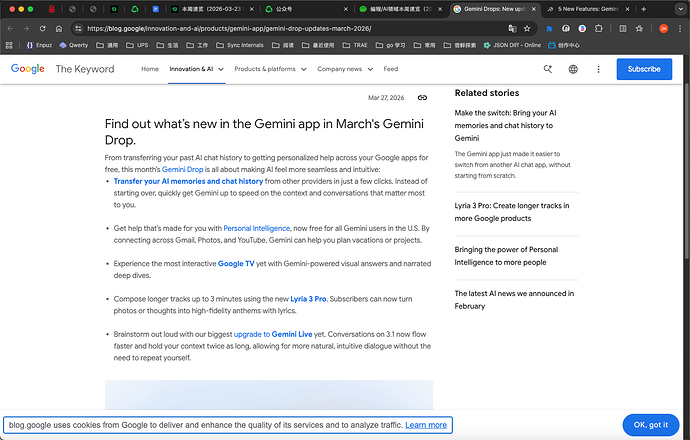This screenshot has height=440, width=690.
Task: Click the search icon in the site header
Action: 548,69
